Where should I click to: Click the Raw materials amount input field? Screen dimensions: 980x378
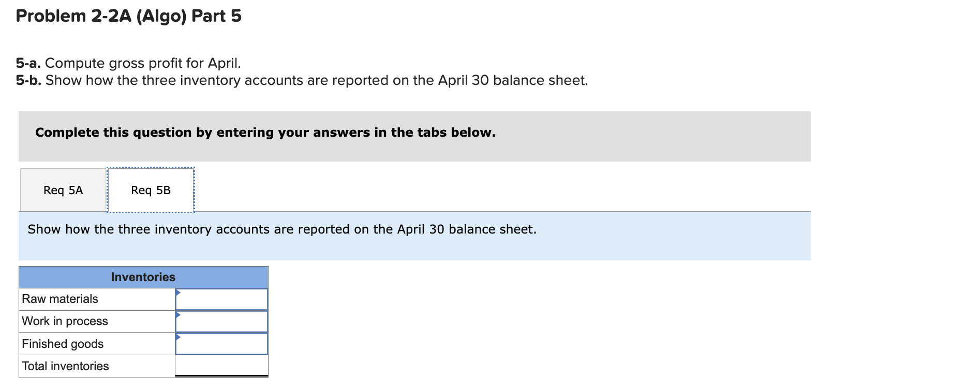[x=221, y=299]
